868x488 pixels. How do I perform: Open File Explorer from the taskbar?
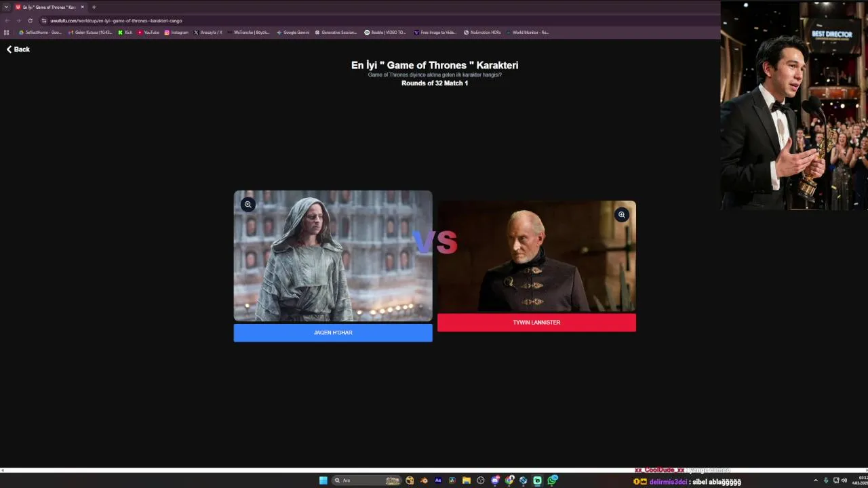coord(467,481)
